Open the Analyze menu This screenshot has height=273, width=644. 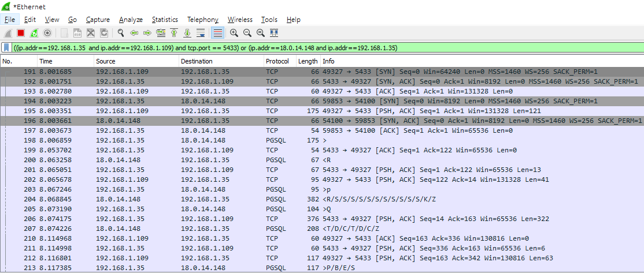pyautogui.click(x=131, y=20)
